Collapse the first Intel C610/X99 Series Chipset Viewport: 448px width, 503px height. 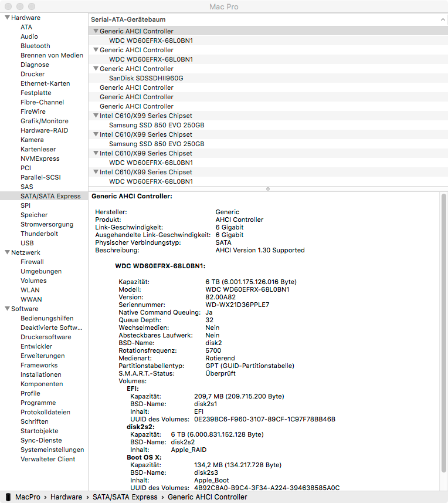click(x=96, y=116)
